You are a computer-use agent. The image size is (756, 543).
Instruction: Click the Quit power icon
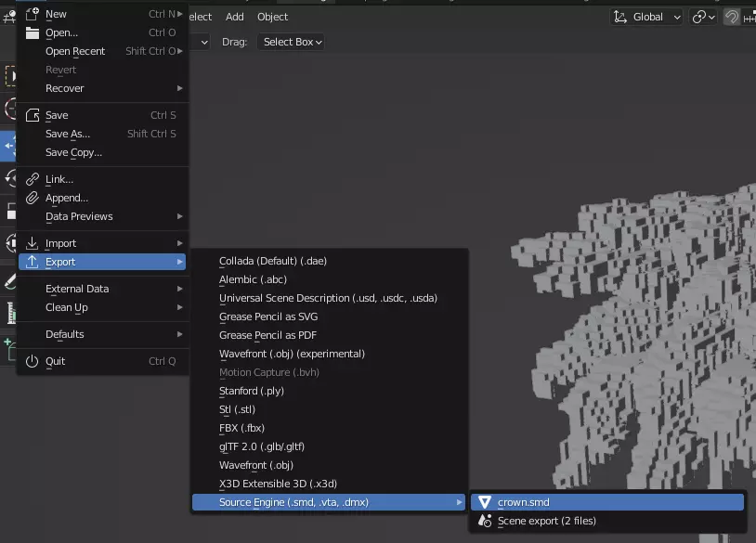(x=33, y=361)
